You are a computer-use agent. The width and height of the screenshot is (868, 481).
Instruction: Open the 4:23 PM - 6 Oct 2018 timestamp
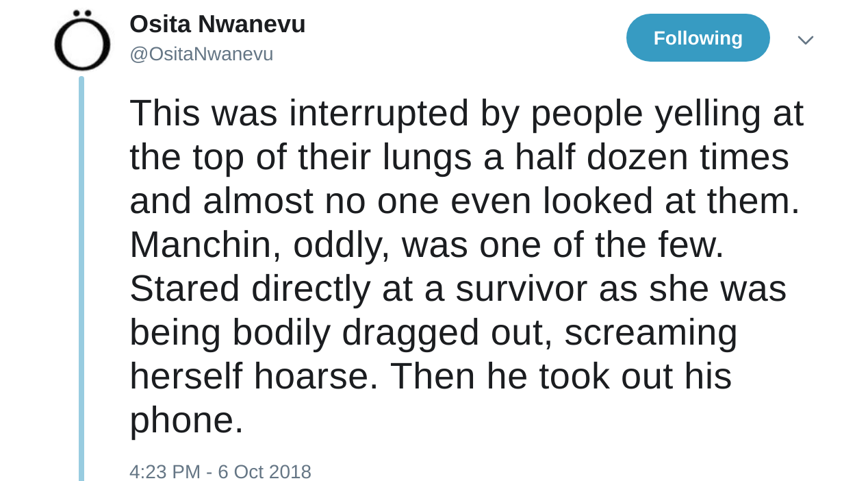[x=220, y=471]
